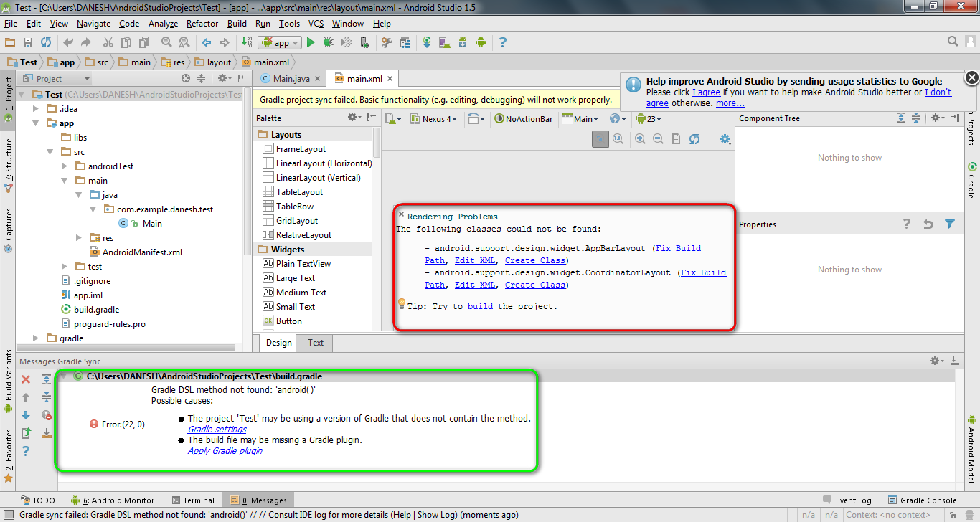Screen dimensions: 980x522
Task: Click the Debug app bug icon
Action: point(328,43)
